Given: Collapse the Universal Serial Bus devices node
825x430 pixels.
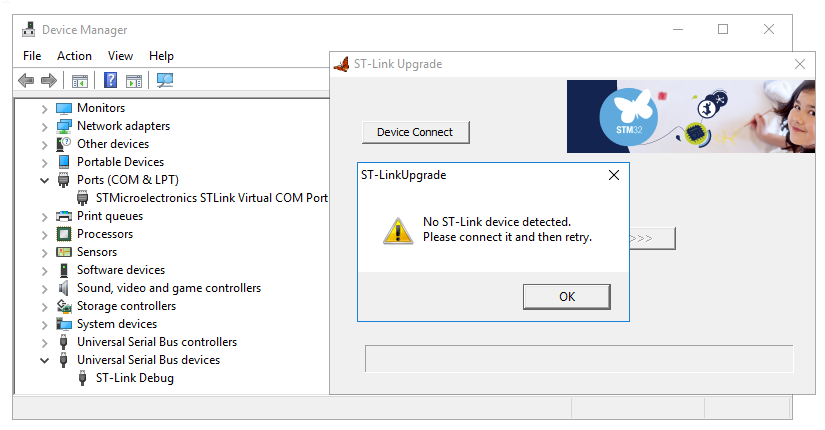Looking at the screenshot, I should click(44, 360).
